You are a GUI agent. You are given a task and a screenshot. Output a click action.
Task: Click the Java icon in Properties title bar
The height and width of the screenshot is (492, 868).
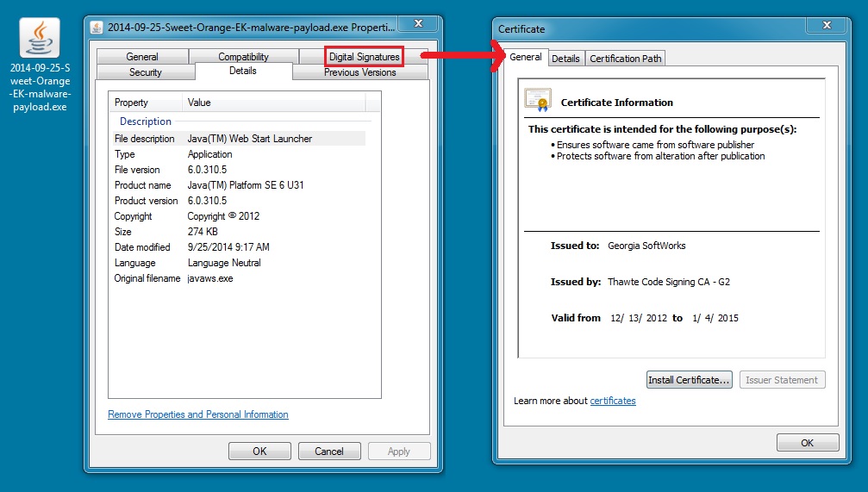click(x=97, y=27)
